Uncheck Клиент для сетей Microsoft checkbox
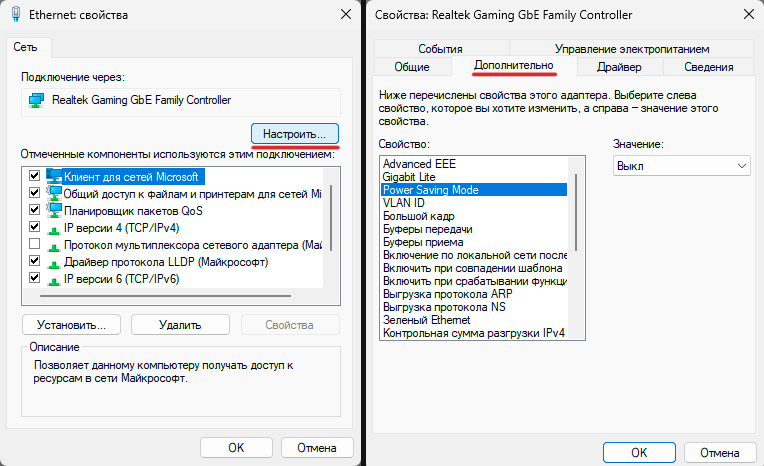764x466 pixels. (34, 175)
